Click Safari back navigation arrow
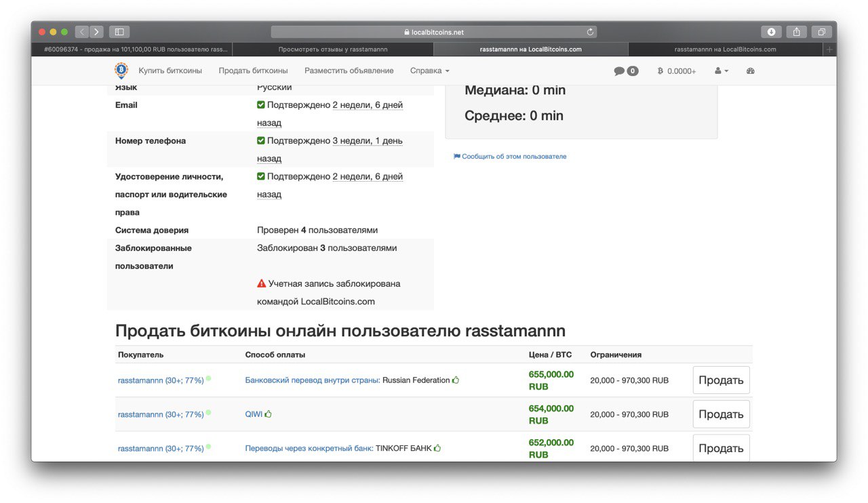The width and height of the screenshot is (868, 503). click(82, 32)
